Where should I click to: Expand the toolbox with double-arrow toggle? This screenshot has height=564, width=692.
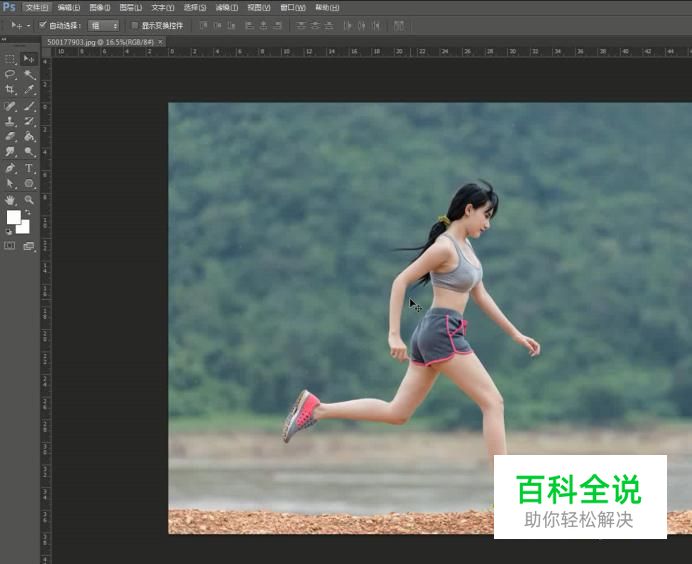click(4, 39)
